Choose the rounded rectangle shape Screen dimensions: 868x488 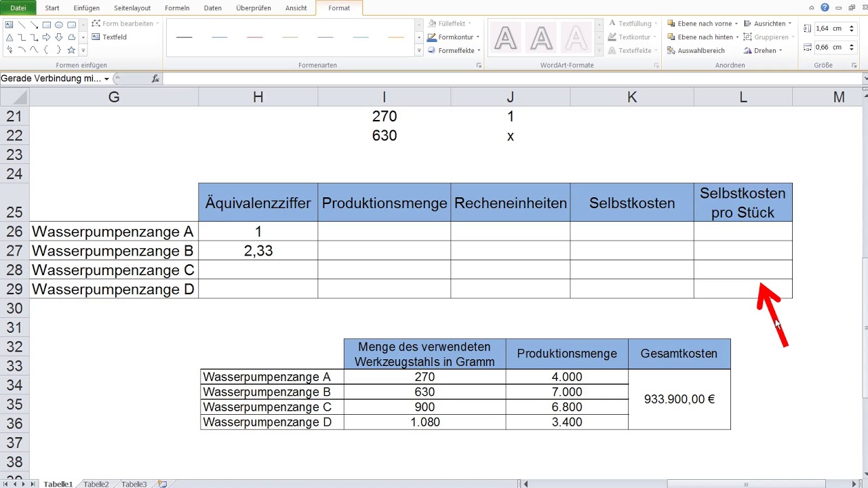click(71, 25)
